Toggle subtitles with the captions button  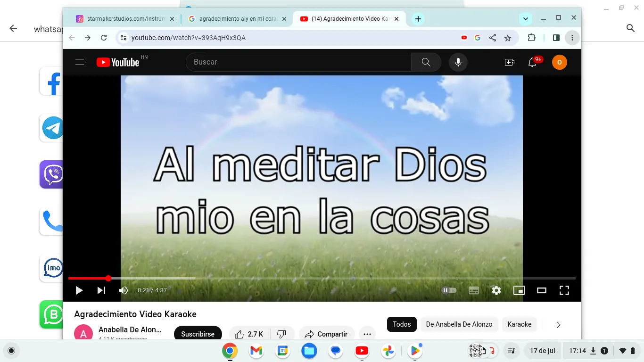click(474, 290)
